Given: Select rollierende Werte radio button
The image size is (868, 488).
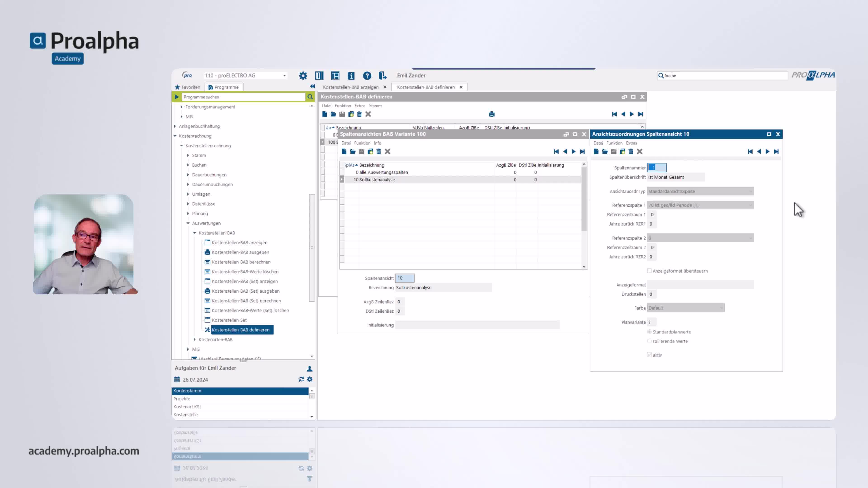Looking at the screenshot, I should (x=649, y=341).
